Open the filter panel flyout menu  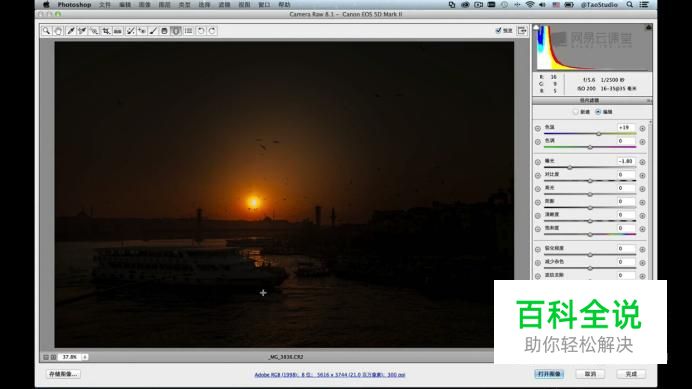649,101
